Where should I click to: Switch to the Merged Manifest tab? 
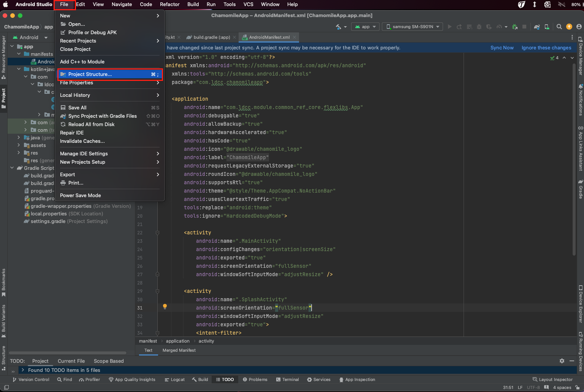tap(179, 350)
